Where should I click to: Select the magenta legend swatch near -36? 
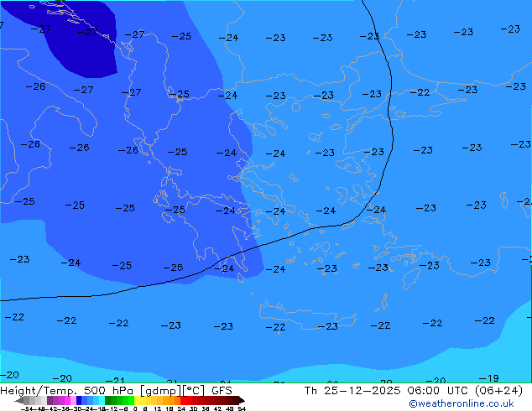(x=67, y=400)
